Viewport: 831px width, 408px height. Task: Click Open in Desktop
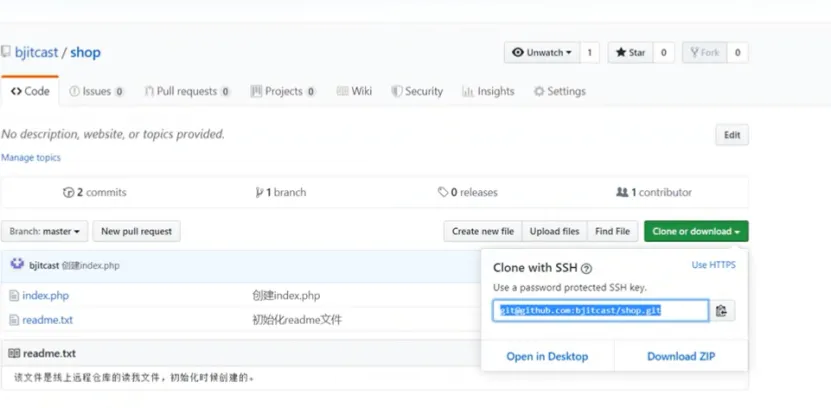pyautogui.click(x=547, y=357)
